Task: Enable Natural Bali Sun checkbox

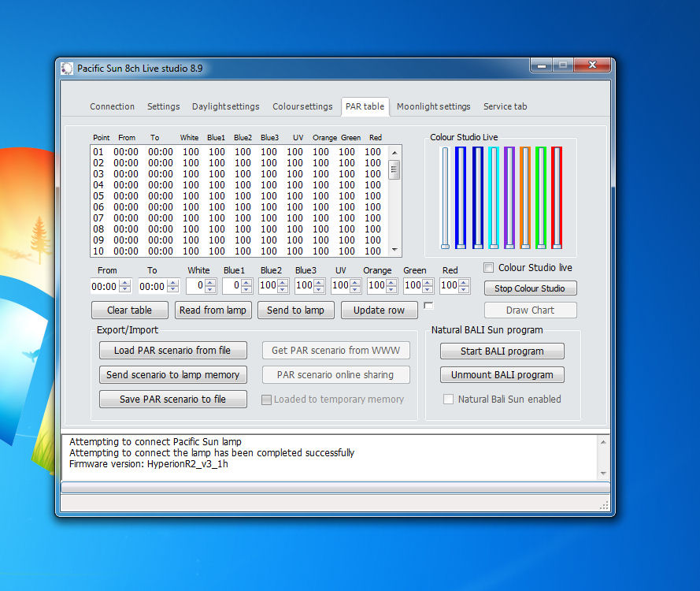Action: 448,400
